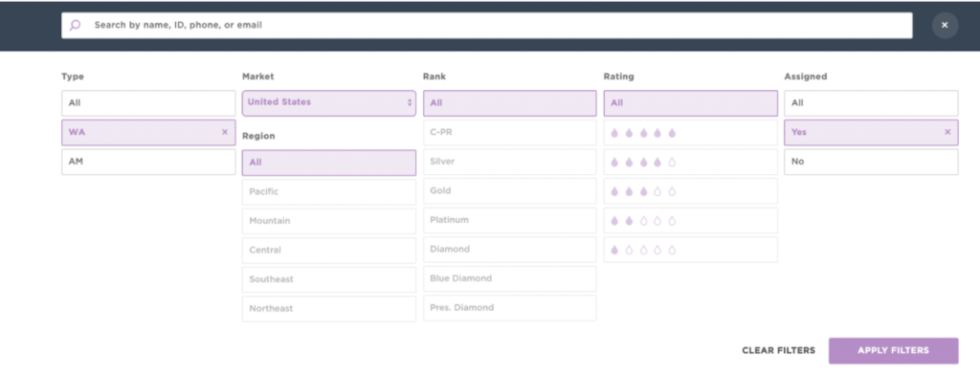Click the Apply Filters button
980x375 pixels.
tap(893, 351)
